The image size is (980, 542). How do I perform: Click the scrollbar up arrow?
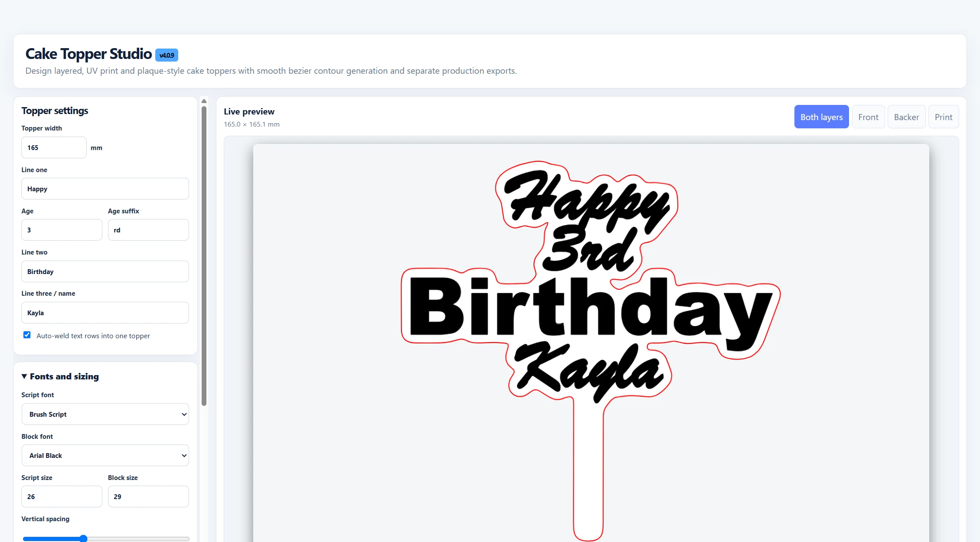[x=204, y=101]
